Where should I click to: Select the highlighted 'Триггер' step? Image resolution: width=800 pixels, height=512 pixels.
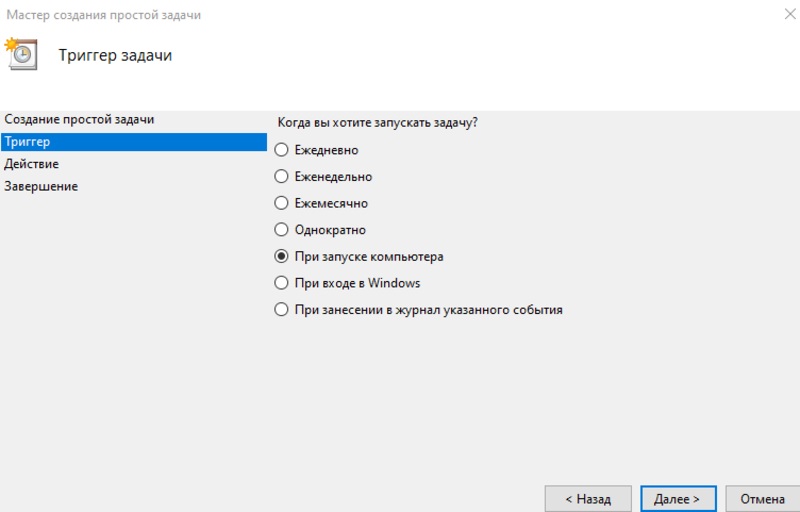27,142
